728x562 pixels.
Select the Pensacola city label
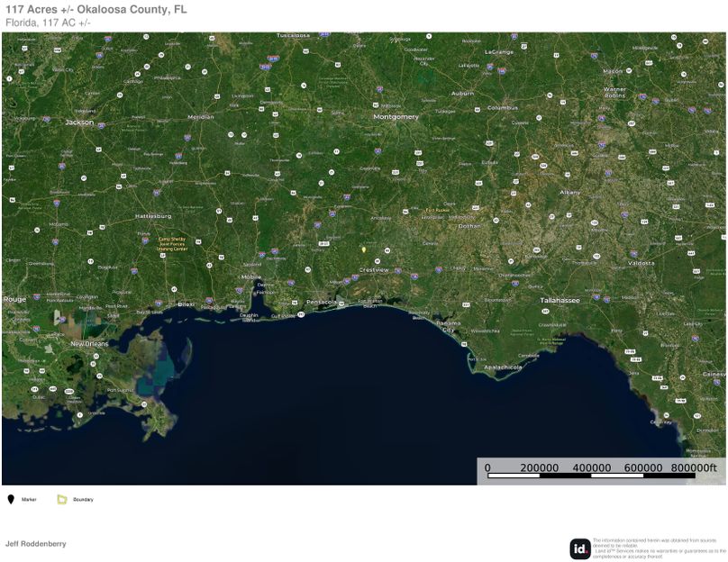pyautogui.click(x=322, y=302)
